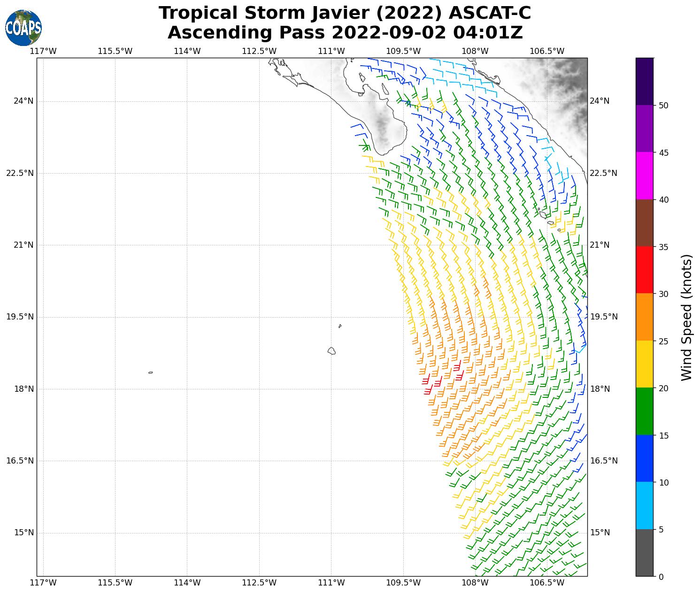Click the orange 25–30 knot colorbar band
Screen dimensions: 700x593
coord(644,317)
